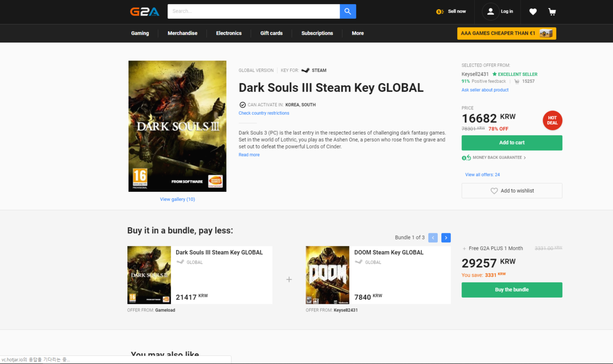Click the Bundle 1 of 3 label
The image size is (613, 364).
410,238
